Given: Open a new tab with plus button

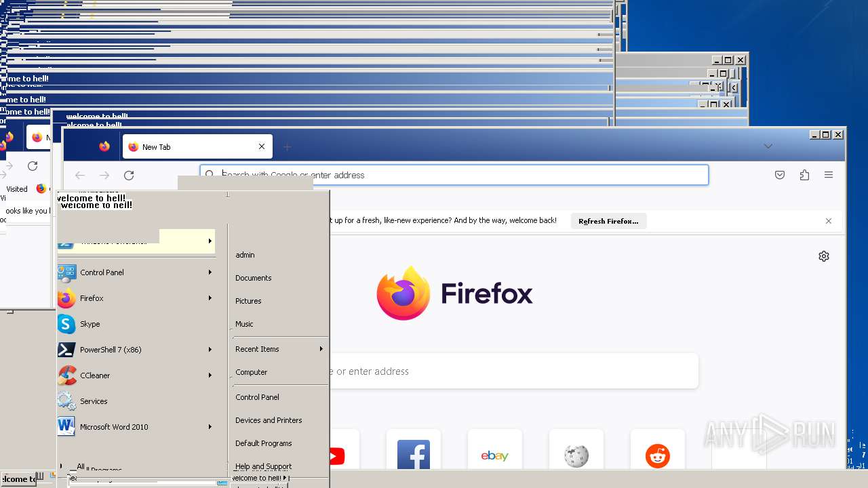Looking at the screenshot, I should click(287, 146).
